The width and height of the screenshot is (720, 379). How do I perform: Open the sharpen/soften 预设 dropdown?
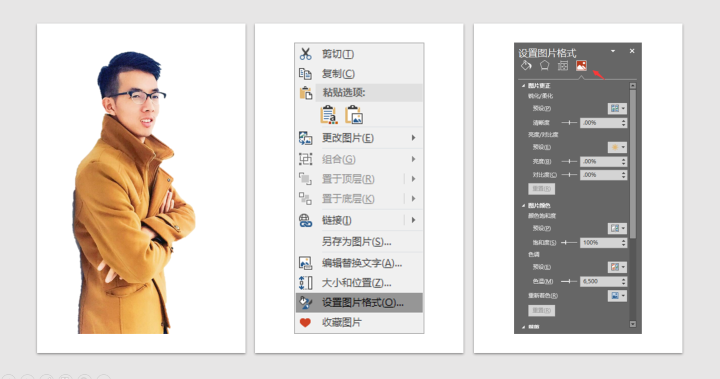pyautogui.click(x=617, y=108)
